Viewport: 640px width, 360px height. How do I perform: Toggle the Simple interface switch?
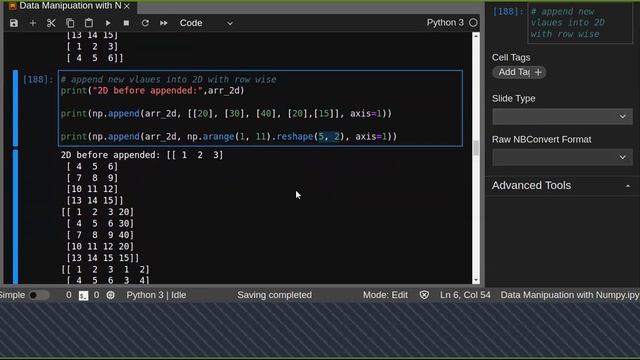click(38, 295)
